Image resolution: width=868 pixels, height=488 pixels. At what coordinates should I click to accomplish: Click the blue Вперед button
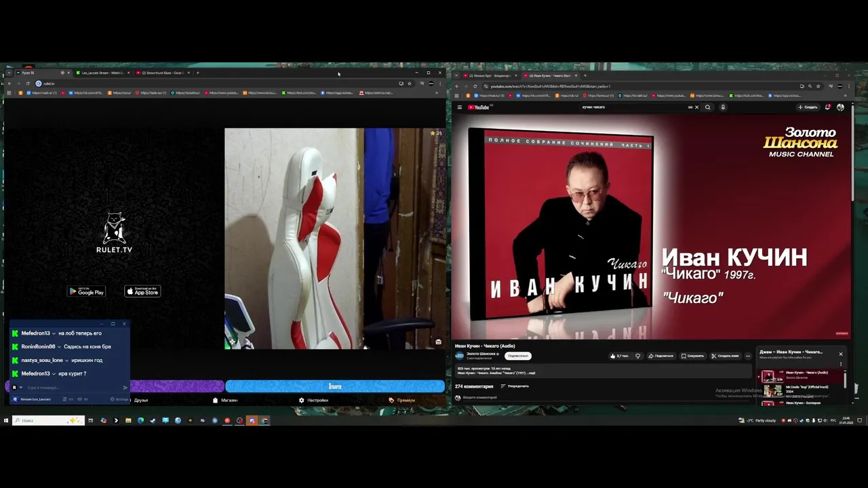coord(335,386)
